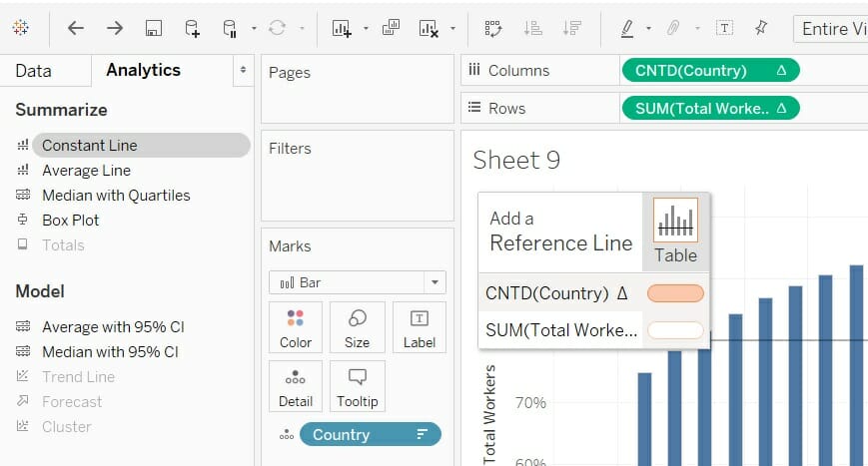Open the Clear sheet dropdown arrow
868x466 pixels.
[452, 28]
